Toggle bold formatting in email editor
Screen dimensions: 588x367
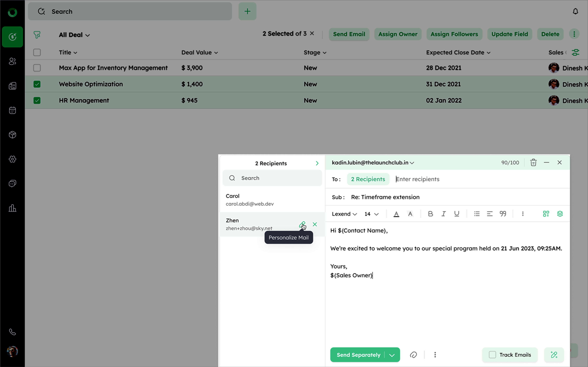click(x=430, y=214)
